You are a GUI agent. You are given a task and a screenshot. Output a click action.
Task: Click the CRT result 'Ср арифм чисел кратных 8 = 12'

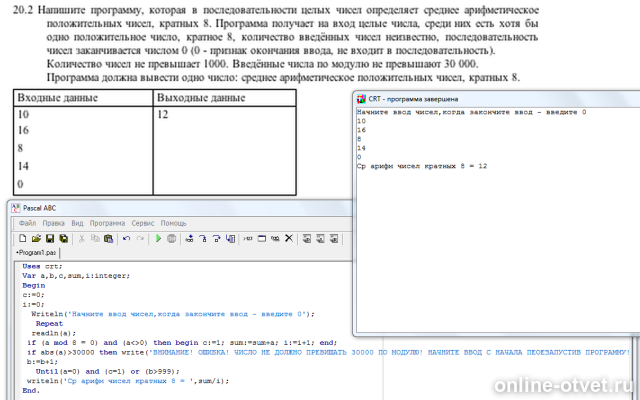click(422, 166)
